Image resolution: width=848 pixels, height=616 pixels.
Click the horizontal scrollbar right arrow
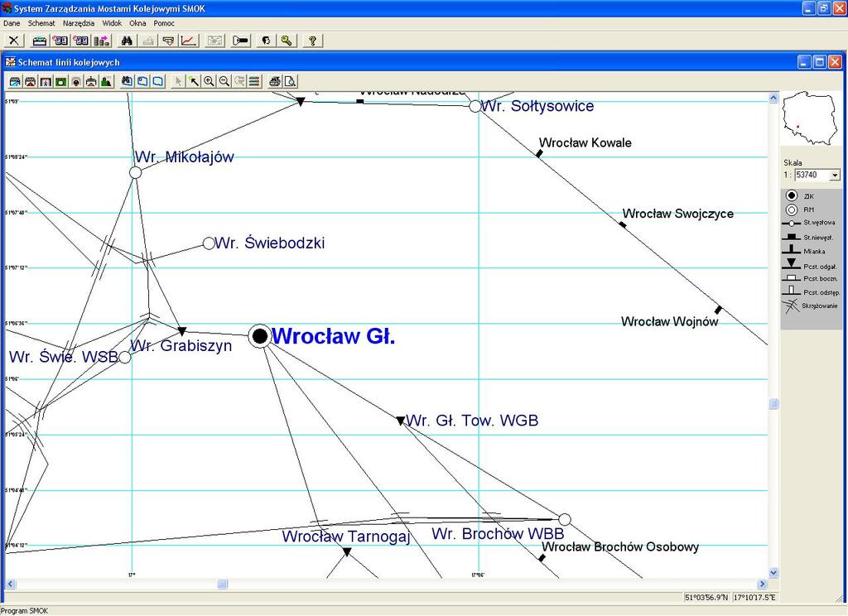coord(763,584)
